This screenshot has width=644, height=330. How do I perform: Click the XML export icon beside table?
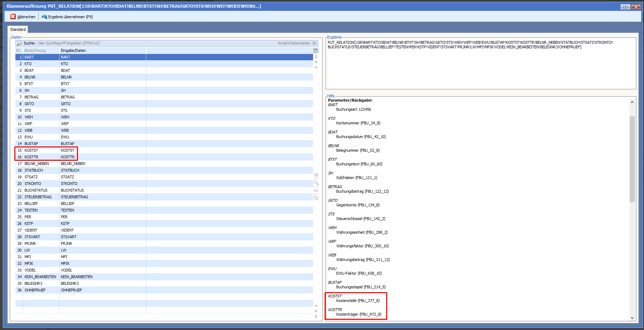[x=316, y=191]
